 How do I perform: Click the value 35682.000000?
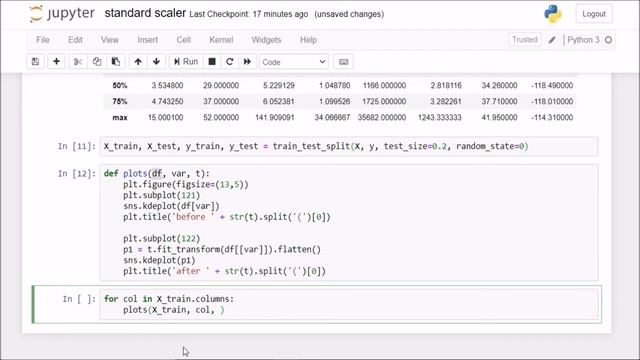(382, 118)
